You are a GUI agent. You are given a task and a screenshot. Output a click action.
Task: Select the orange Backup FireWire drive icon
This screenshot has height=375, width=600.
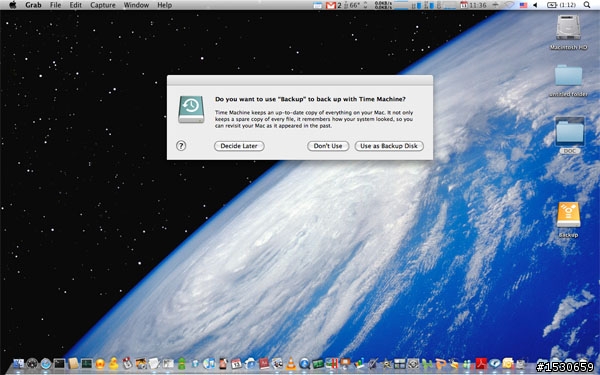tap(568, 215)
